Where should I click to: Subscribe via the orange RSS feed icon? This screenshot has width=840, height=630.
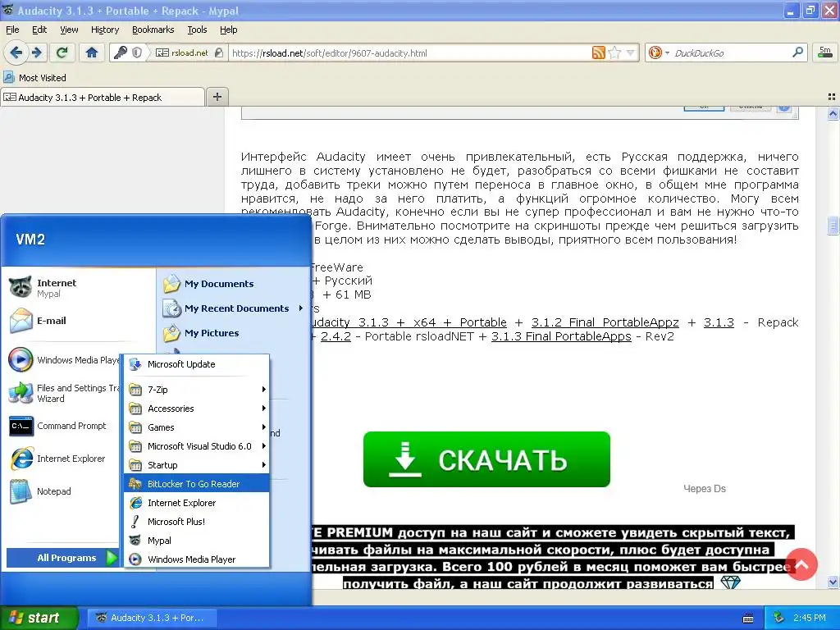pyautogui.click(x=598, y=52)
